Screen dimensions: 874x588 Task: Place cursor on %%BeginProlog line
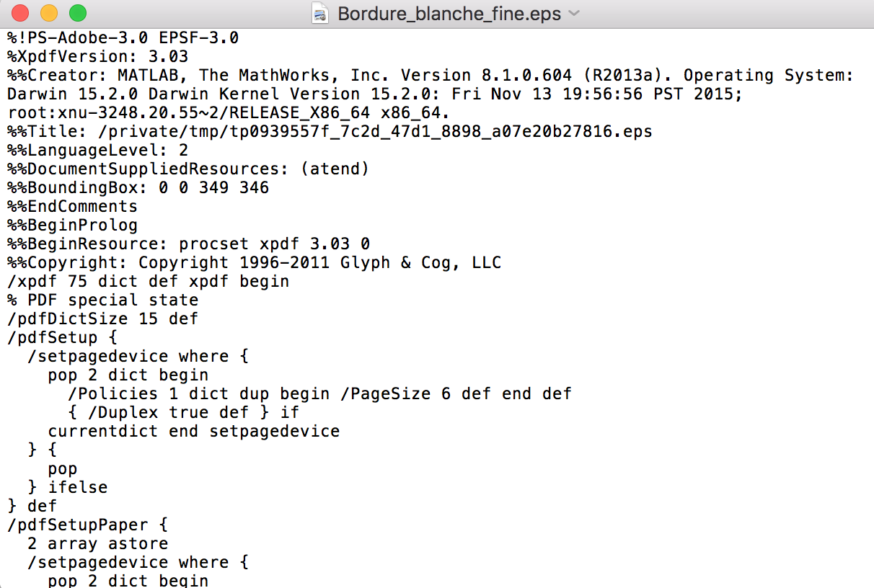pos(72,225)
